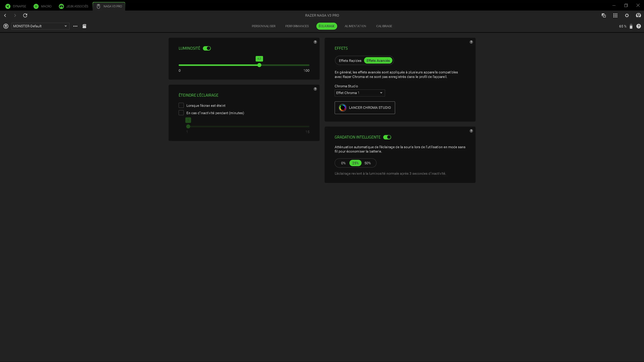Go to the Personnaliser tab
644x362 pixels.
(264, 26)
